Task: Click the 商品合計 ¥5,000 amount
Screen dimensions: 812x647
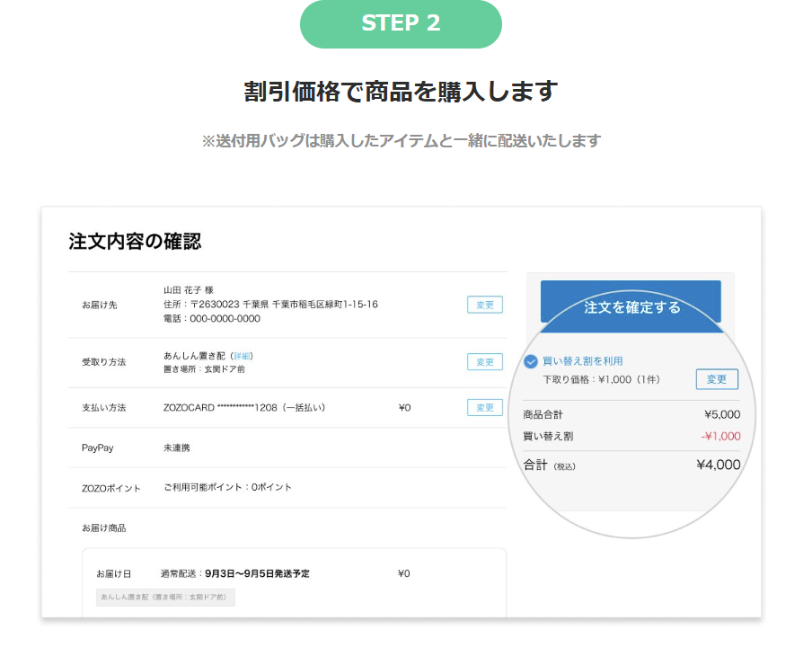Action: (722, 414)
